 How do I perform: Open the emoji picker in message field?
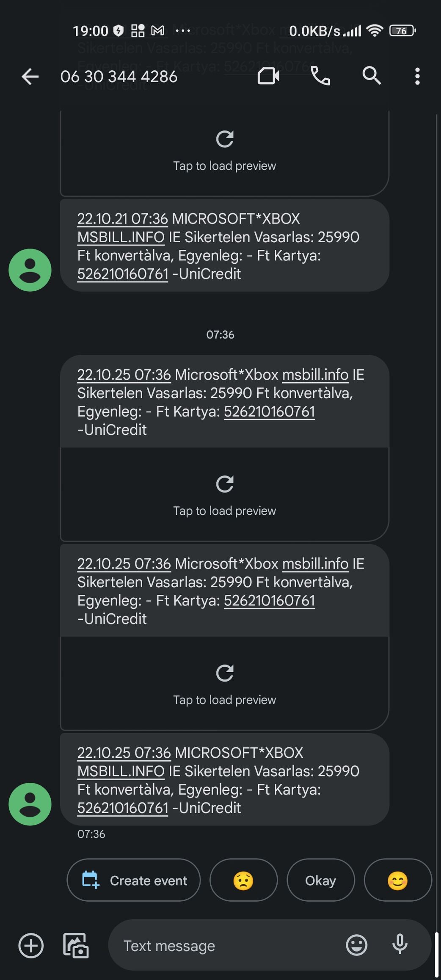click(356, 945)
